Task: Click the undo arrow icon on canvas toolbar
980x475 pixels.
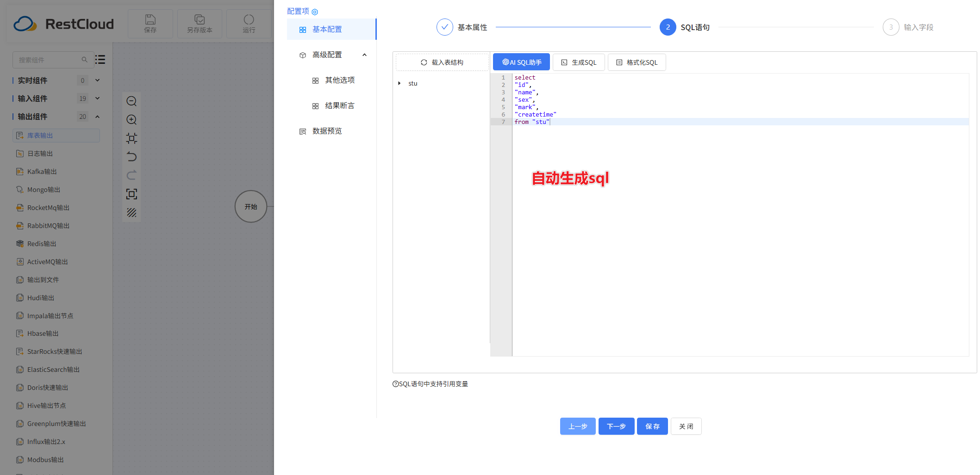Action: click(x=131, y=157)
